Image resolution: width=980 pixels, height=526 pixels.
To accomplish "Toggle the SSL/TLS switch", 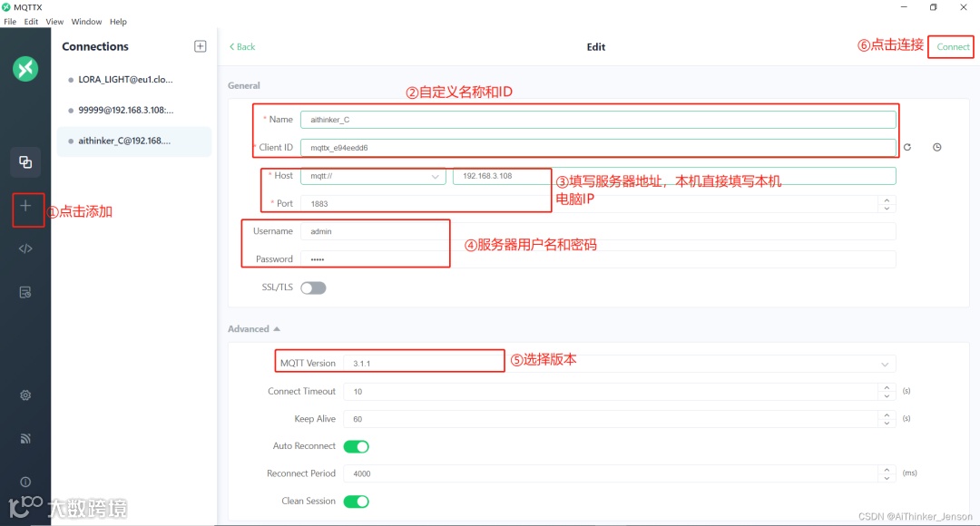I will point(313,288).
